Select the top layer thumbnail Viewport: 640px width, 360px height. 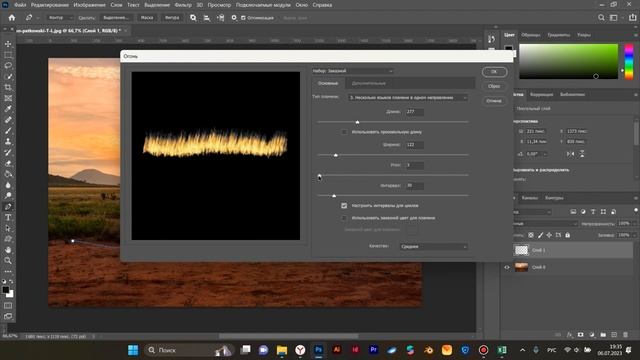click(x=521, y=250)
